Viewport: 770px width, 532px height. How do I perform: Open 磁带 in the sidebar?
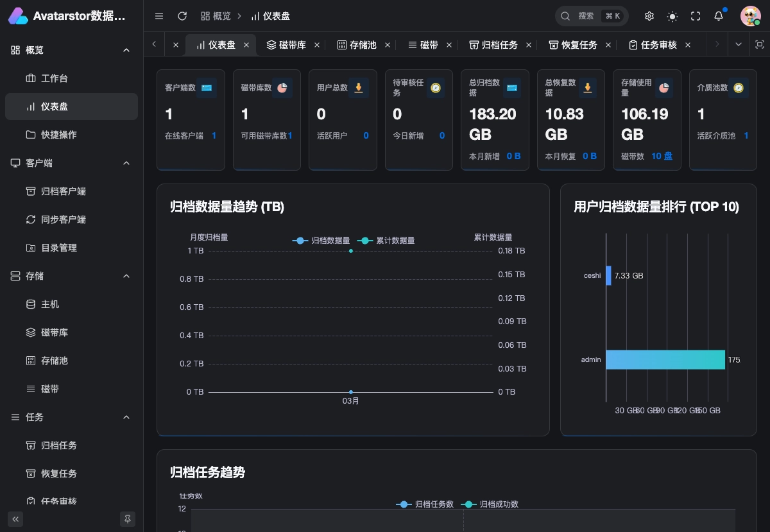pyautogui.click(x=71, y=389)
